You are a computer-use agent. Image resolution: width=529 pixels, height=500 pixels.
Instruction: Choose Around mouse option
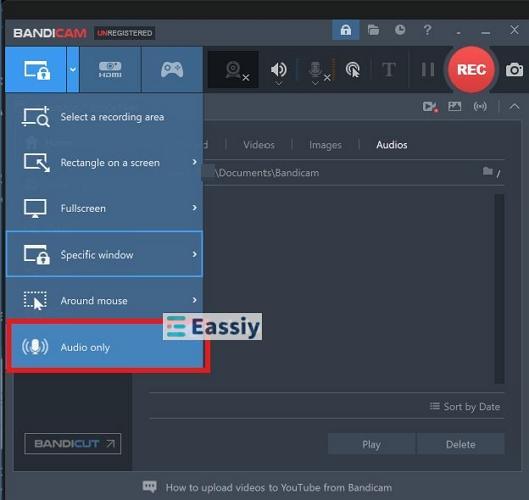coord(105,300)
